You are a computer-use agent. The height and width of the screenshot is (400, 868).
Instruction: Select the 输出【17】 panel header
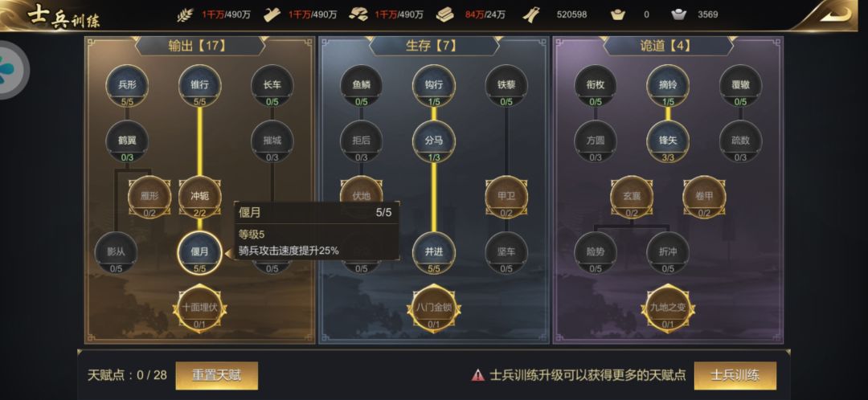200,46
